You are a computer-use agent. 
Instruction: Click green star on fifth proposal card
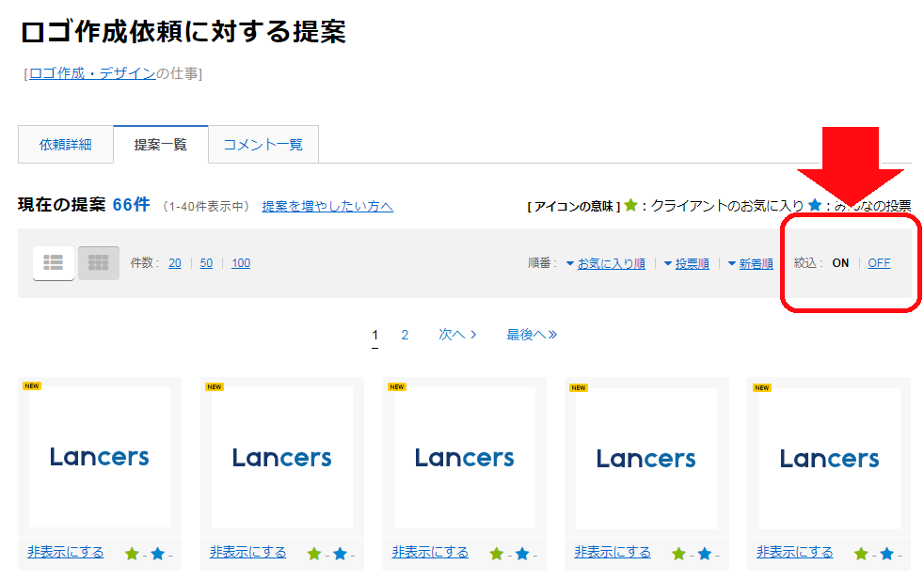861,554
